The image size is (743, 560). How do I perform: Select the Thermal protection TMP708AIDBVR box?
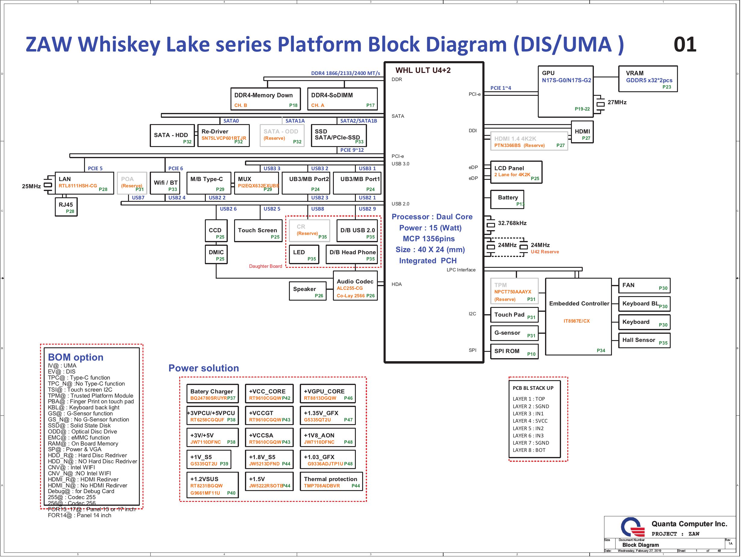331,482
